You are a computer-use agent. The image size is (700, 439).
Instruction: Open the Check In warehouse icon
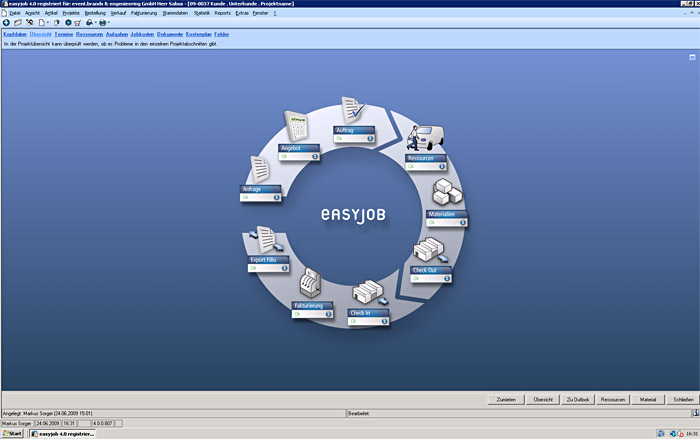point(370,293)
